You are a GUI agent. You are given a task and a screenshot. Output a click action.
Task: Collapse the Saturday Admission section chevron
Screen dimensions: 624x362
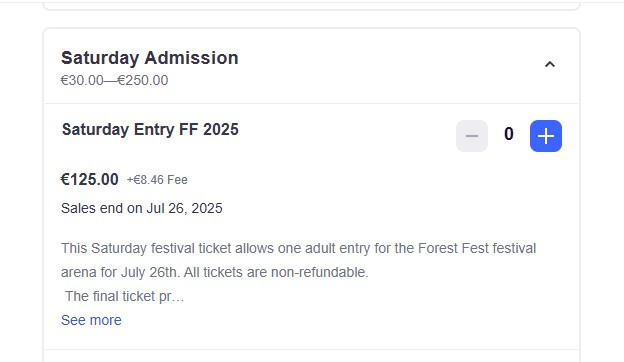[550, 64]
